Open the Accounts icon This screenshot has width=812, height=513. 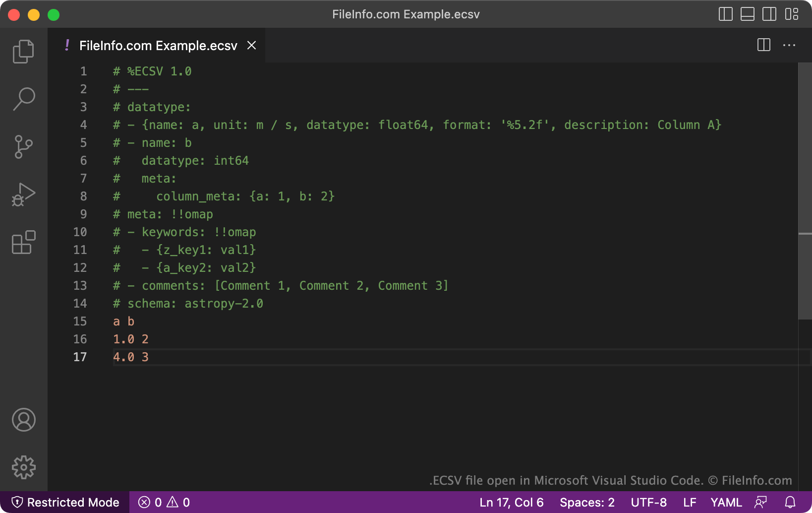pos(23,420)
